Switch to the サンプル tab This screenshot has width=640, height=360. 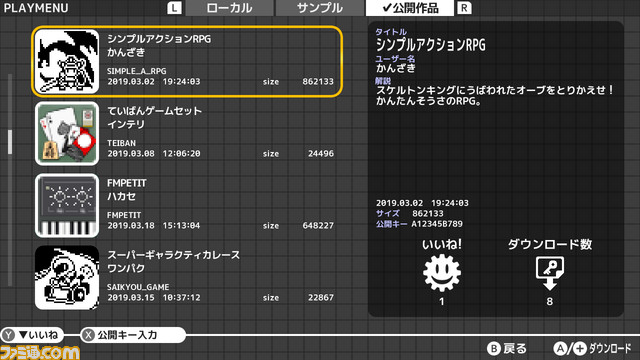(320, 8)
